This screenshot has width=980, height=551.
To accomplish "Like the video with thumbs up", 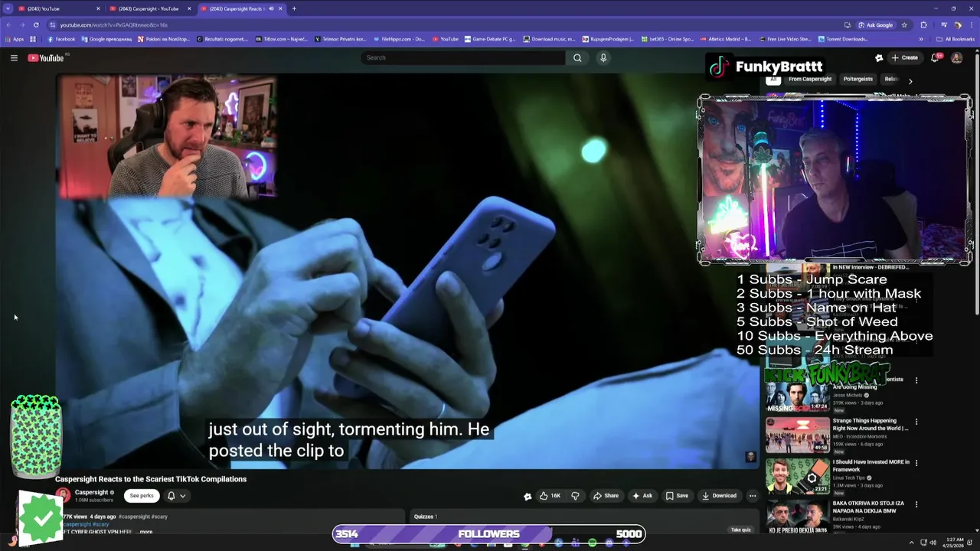I will click(x=550, y=496).
